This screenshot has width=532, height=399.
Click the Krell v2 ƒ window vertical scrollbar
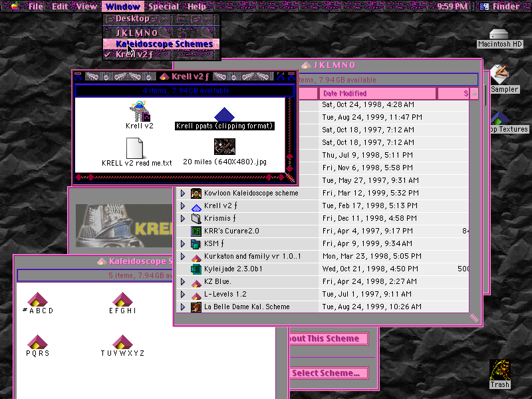(x=289, y=135)
